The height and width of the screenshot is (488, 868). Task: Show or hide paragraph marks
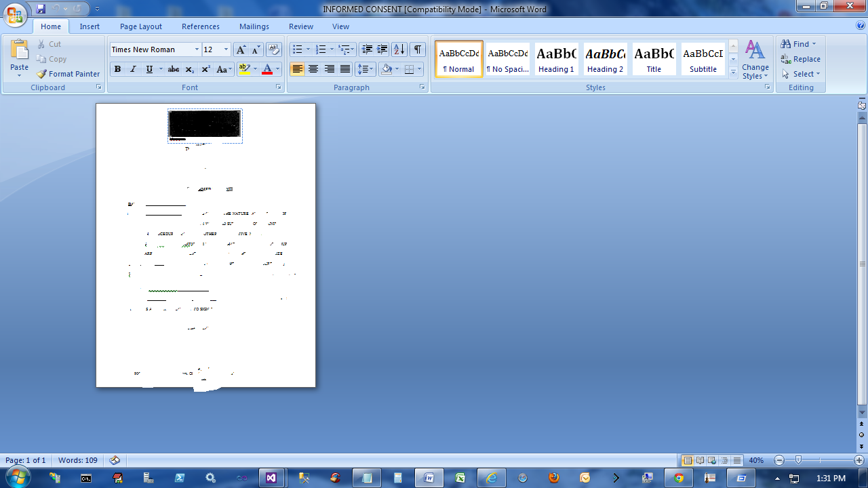[x=418, y=49]
